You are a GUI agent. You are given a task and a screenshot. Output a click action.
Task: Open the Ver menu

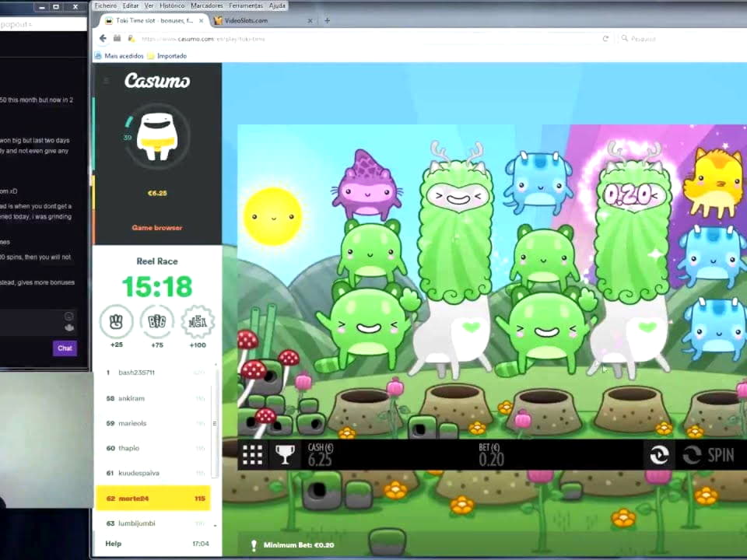tap(149, 5)
